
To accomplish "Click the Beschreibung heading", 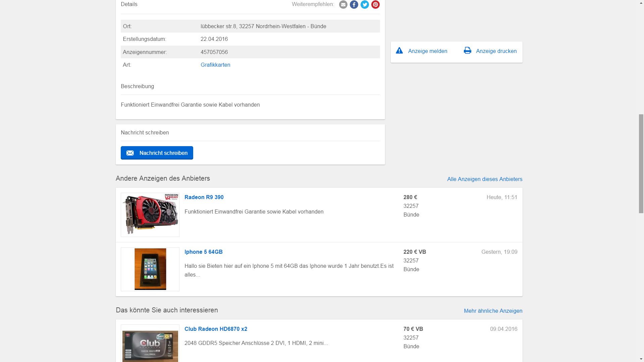I will tap(137, 86).
